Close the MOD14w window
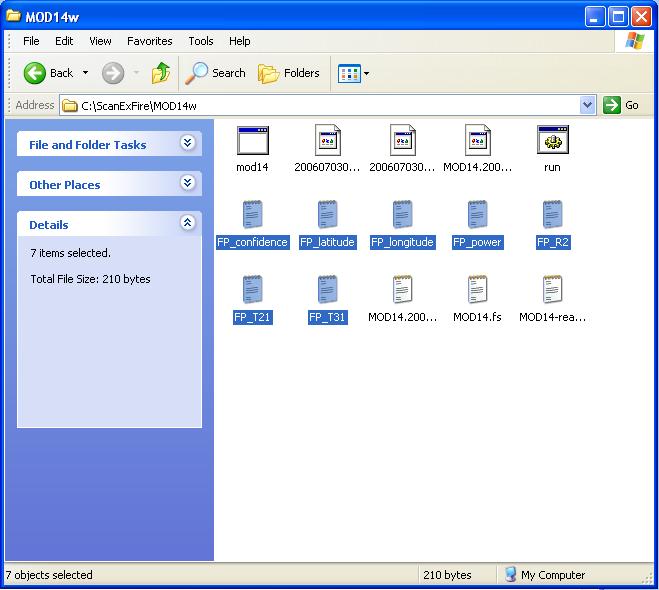The height and width of the screenshot is (590, 659). point(642,17)
